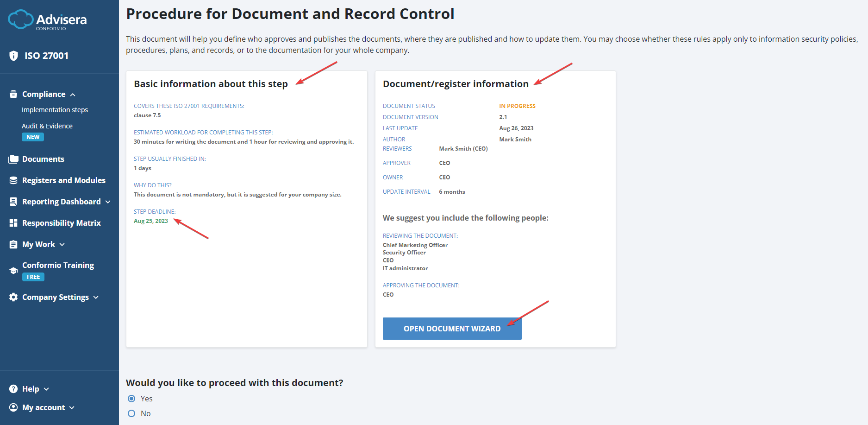Select the Responsibility Matrix grid icon
868x425 pixels.
tap(13, 223)
